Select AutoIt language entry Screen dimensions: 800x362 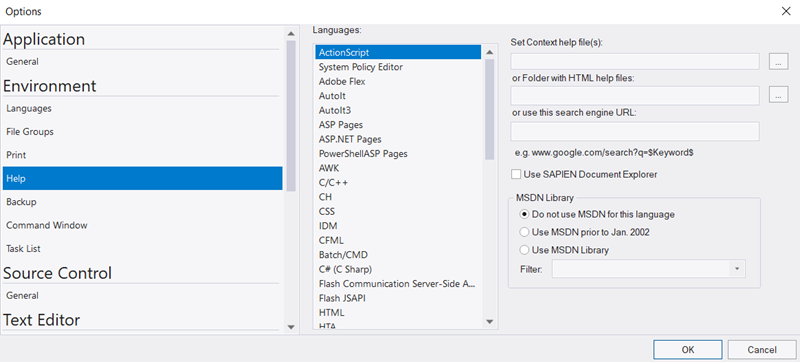(398, 95)
